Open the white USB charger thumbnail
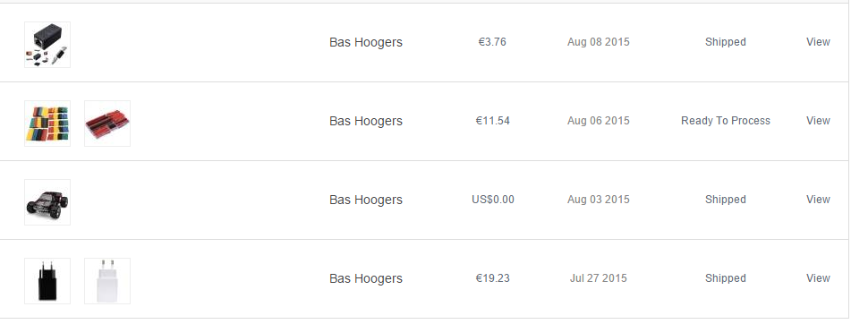868x324 pixels. click(x=107, y=281)
